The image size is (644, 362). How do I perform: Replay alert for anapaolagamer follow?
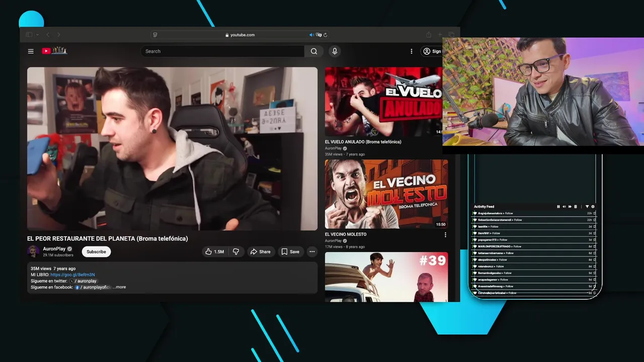[594, 280]
